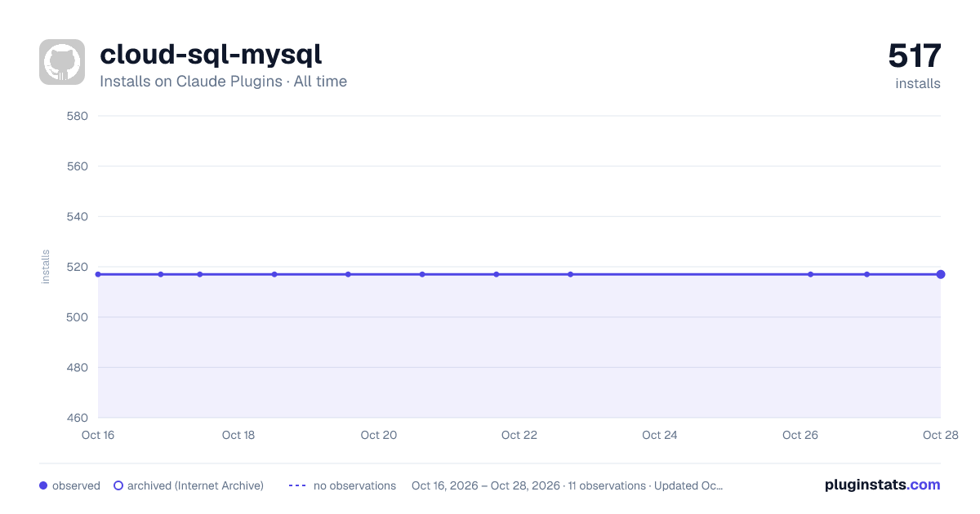Viewport: 980px width, 514px height.
Task: Select the large final data point at Oct 28
Action: tap(941, 274)
